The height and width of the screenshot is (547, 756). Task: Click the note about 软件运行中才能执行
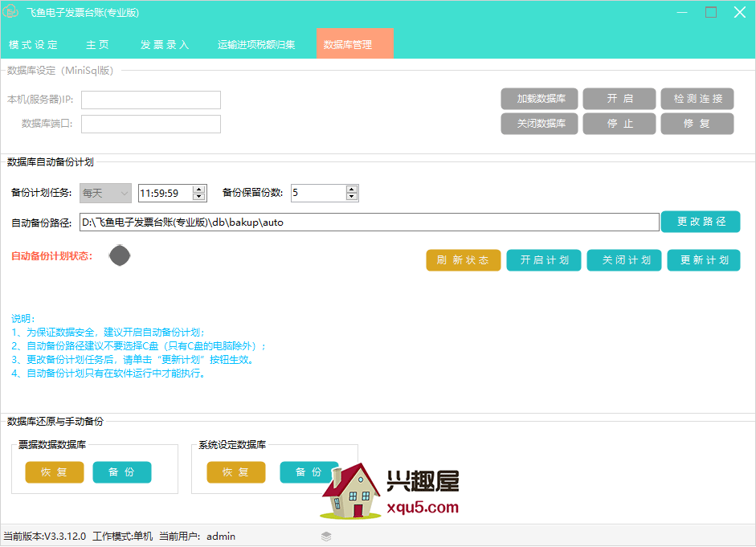pos(108,374)
